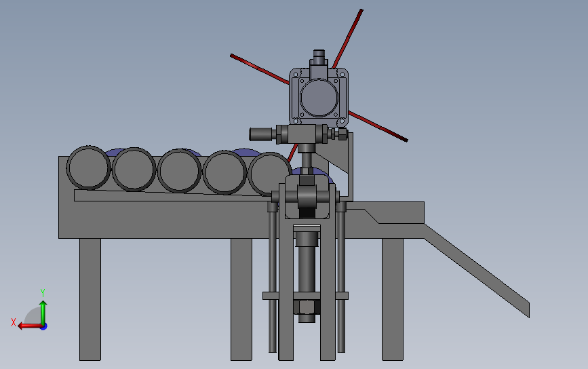Select the motor shaft stub above the gearbox
This screenshot has width=588, height=369.
click(319, 57)
